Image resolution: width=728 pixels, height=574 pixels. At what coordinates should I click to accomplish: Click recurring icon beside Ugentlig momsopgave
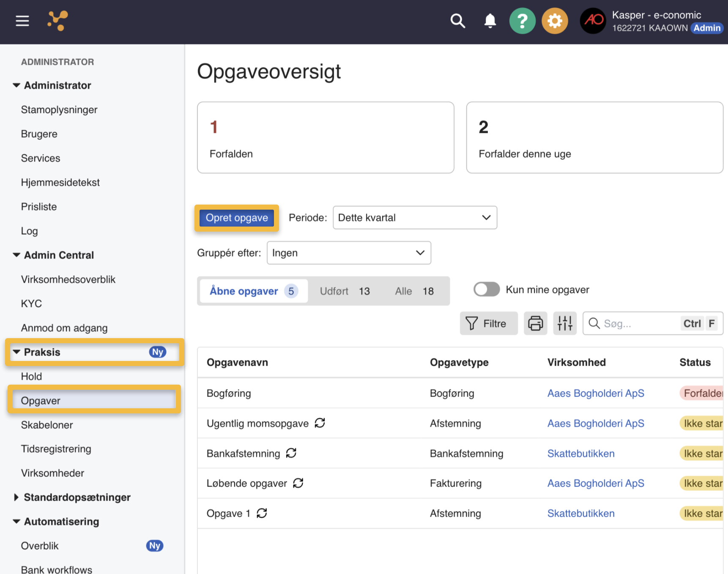click(x=320, y=423)
